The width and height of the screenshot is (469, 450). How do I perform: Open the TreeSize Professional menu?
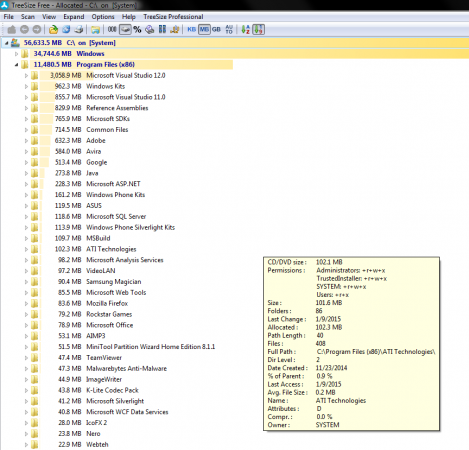[173, 17]
